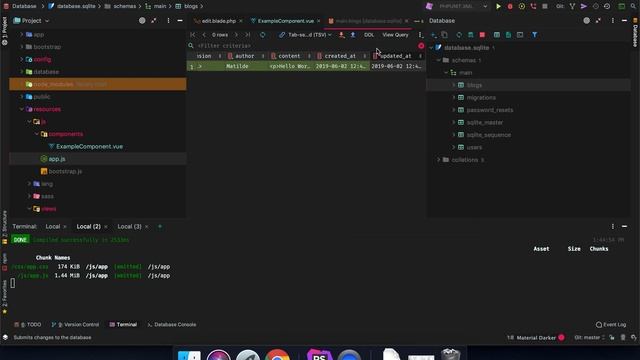Open the Version Control tool tab
Image resolution: width=640 pixels, height=360 pixels.
point(76,325)
